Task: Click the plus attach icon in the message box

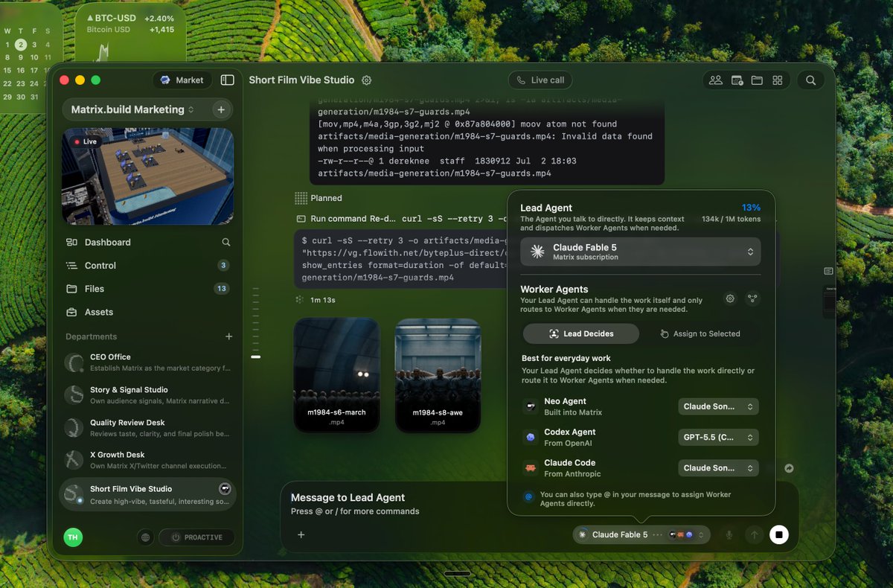Action: coord(301,534)
